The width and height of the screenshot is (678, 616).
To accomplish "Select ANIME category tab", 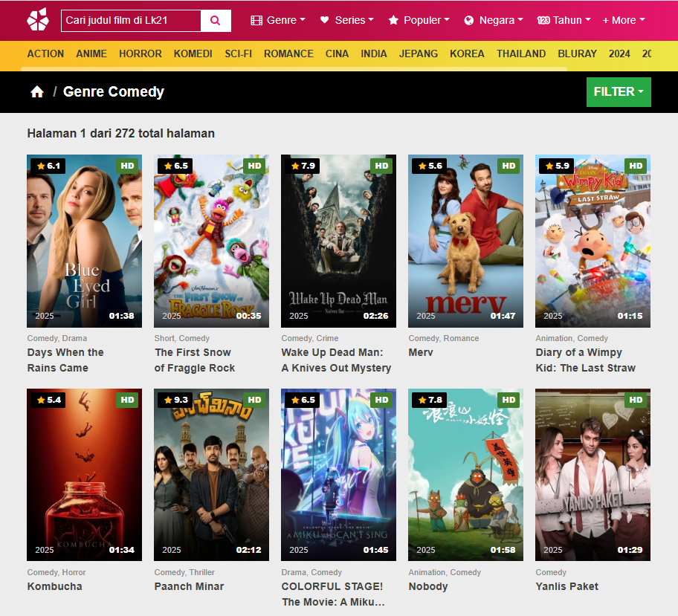I will (91, 54).
